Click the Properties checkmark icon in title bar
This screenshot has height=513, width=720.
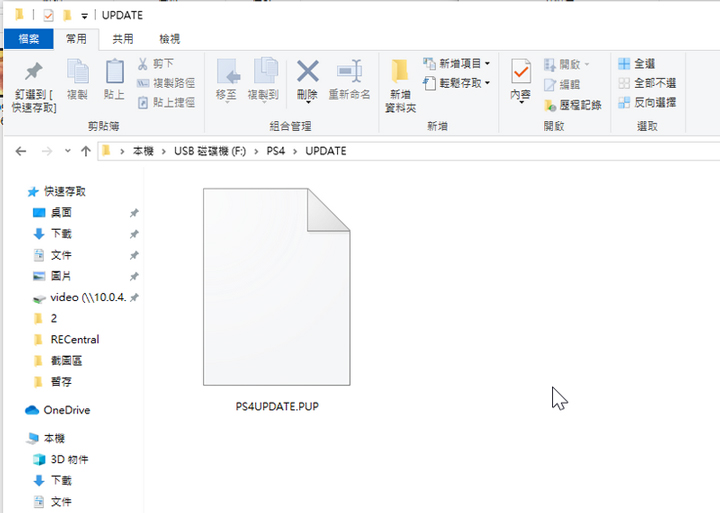tap(48, 16)
